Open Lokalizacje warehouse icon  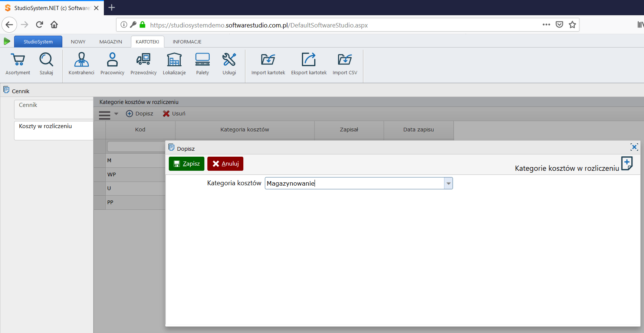[174, 60]
